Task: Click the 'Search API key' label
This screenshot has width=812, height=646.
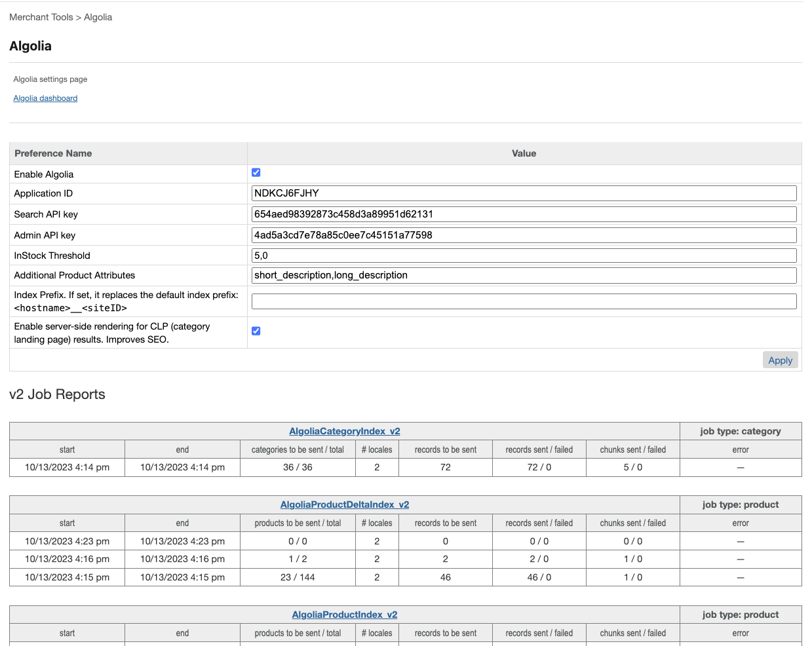Action: [x=46, y=214]
